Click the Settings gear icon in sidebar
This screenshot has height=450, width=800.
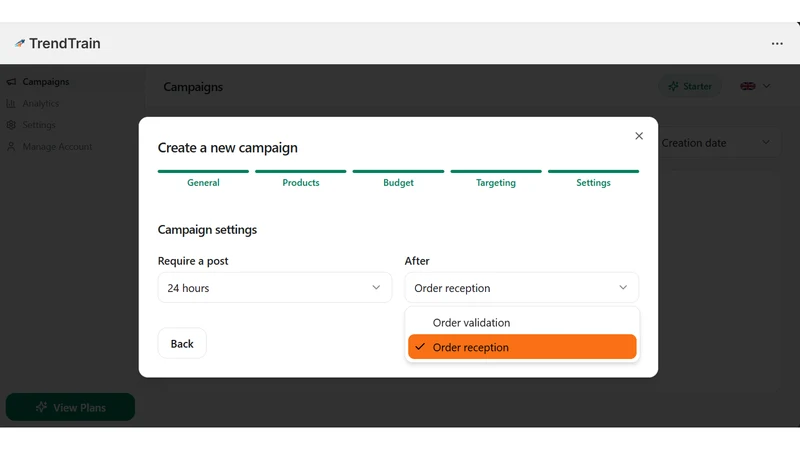(11, 125)
